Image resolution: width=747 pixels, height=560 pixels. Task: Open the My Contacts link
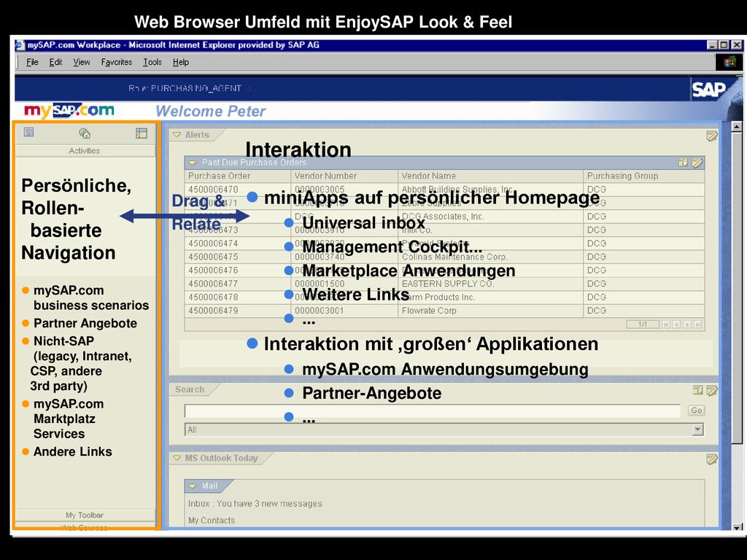(212, 521)
